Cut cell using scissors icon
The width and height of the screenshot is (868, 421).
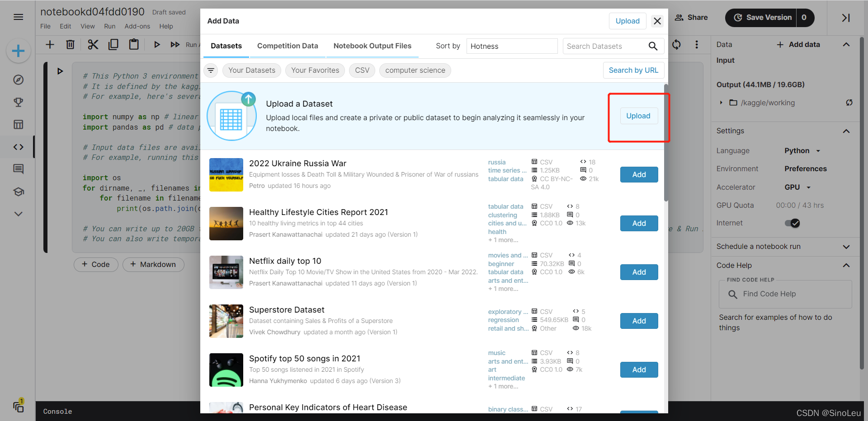coord(93,44)
